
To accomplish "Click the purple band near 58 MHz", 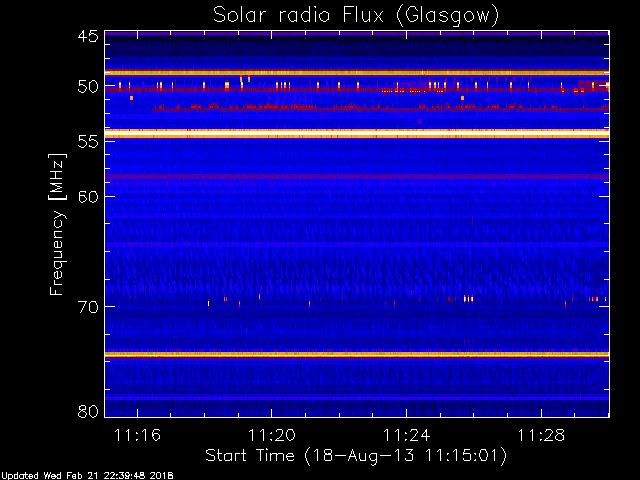I will [357, 177].
